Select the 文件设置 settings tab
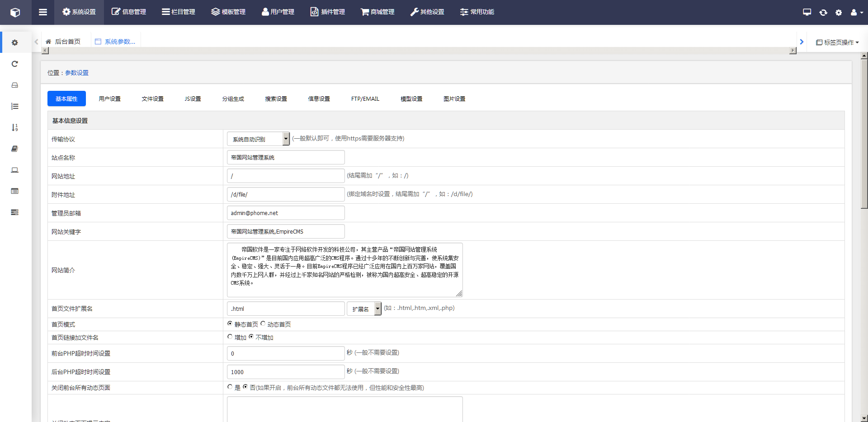The image size is (868, 422). 152,98
